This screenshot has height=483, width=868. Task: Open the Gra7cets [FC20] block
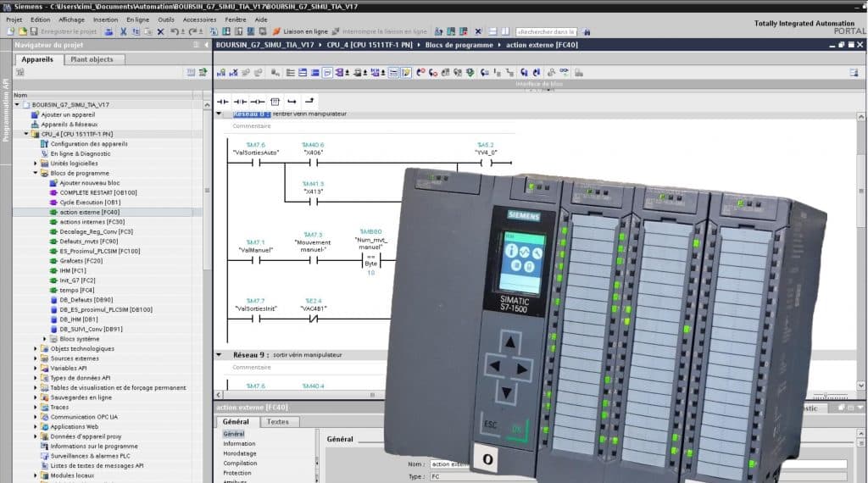coord(81,260)
